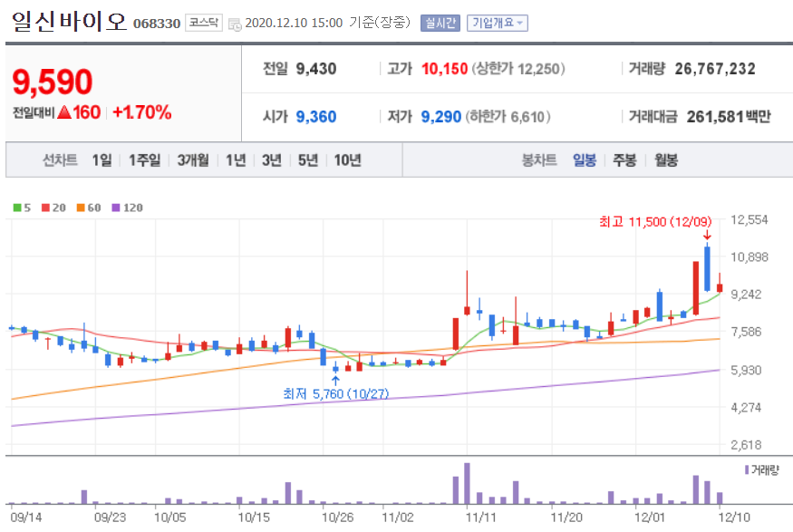
Task: Click the 최고 11,500 (12/09) chart marker
Action: coord(655,222)
